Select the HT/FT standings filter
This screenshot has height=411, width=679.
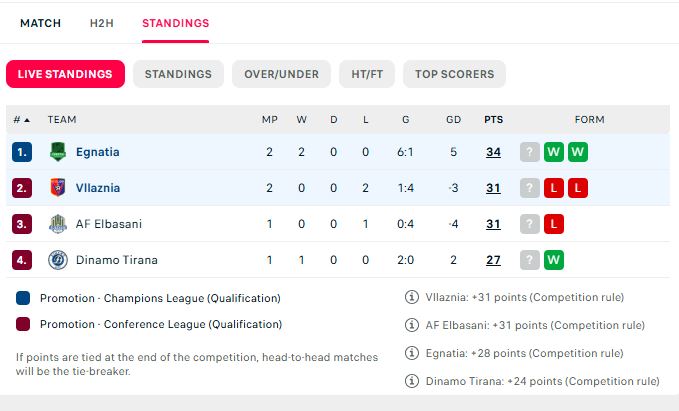coord(367,74)
